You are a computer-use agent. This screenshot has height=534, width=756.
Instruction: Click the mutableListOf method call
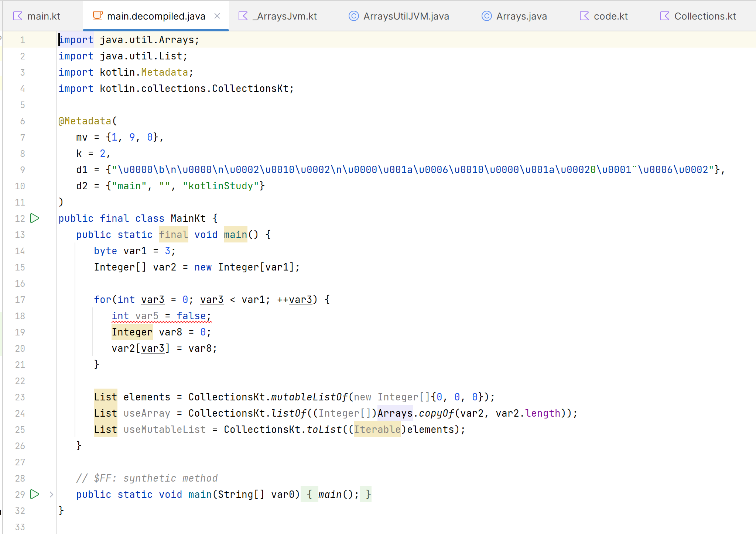point(309,397)
